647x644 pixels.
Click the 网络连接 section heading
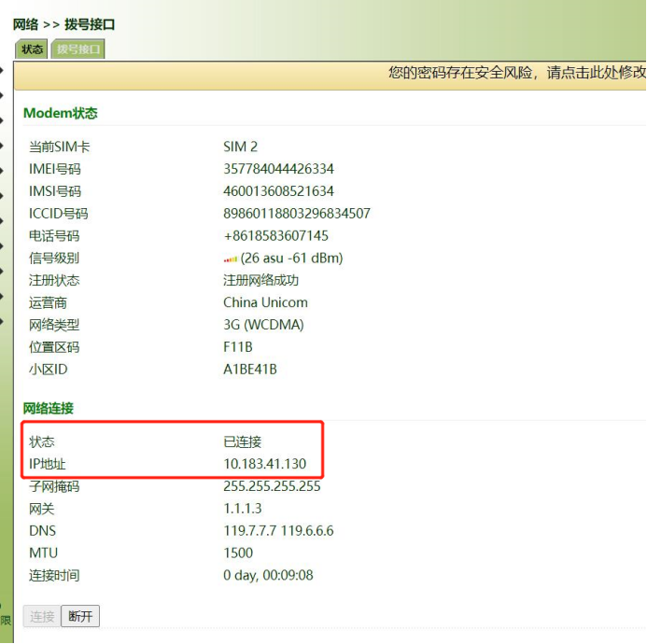point(49,408)
